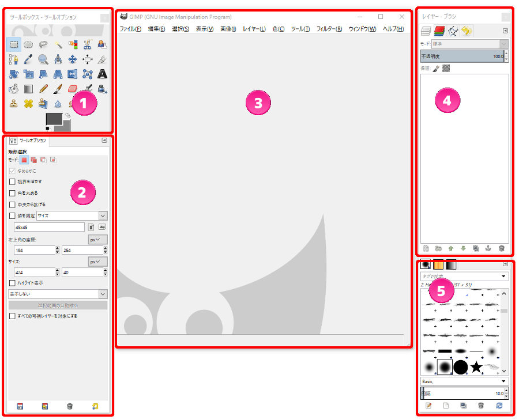Select the Measure compass tool
519x420 pixels.
58,59
